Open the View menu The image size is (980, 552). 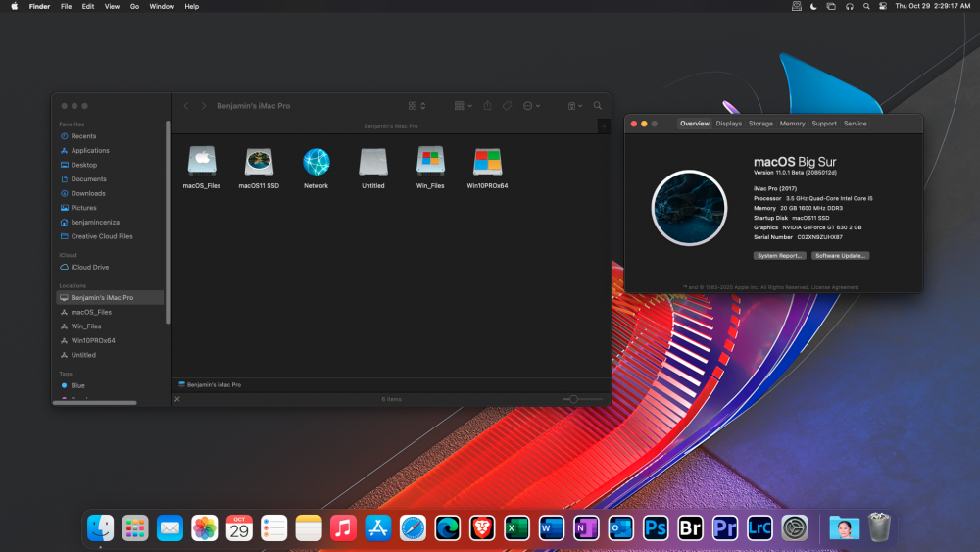[x=112, y=6]
